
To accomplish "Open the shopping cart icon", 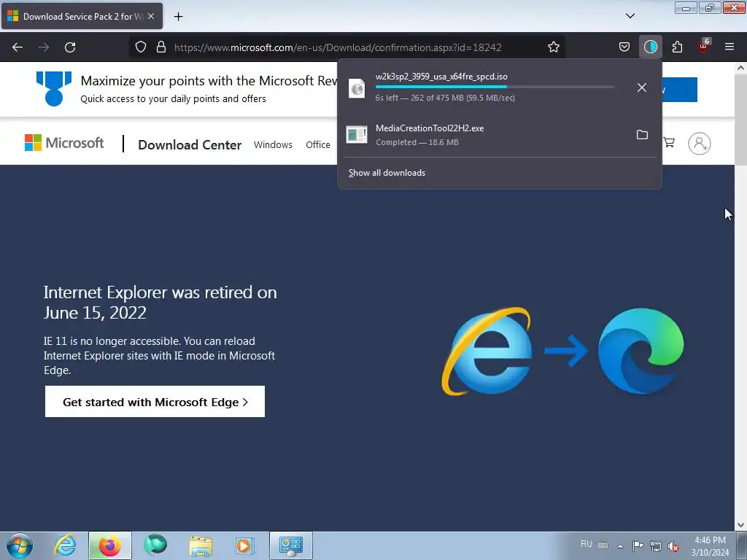I will click(669, 143).
